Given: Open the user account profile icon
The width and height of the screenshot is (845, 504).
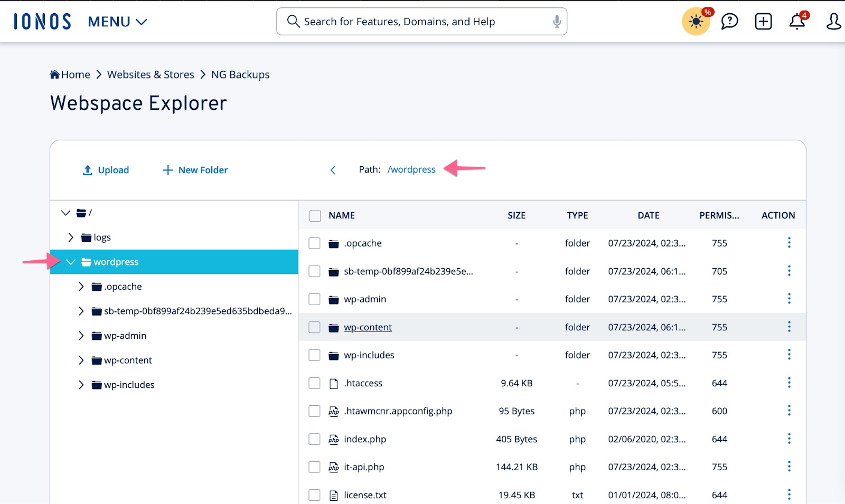Looking at the screenshot, I should (x=833, y=22).
